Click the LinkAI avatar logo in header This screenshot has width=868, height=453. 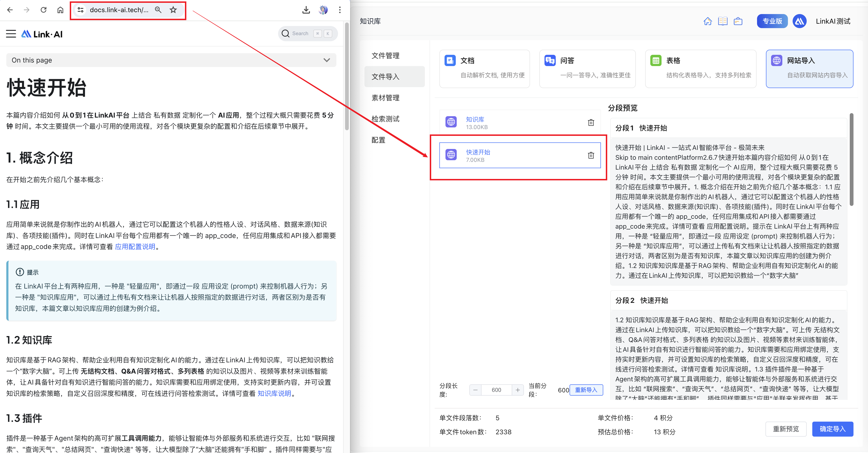pos(799,21)
